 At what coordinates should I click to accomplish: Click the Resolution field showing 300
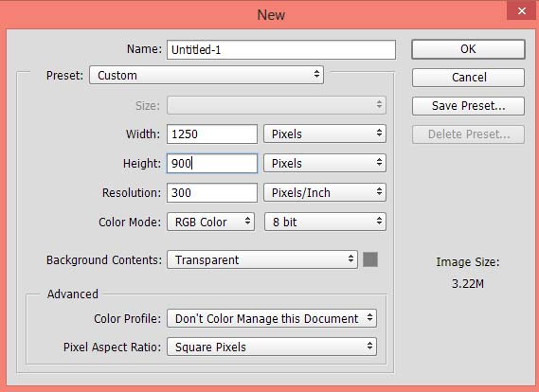click(212, 193)
